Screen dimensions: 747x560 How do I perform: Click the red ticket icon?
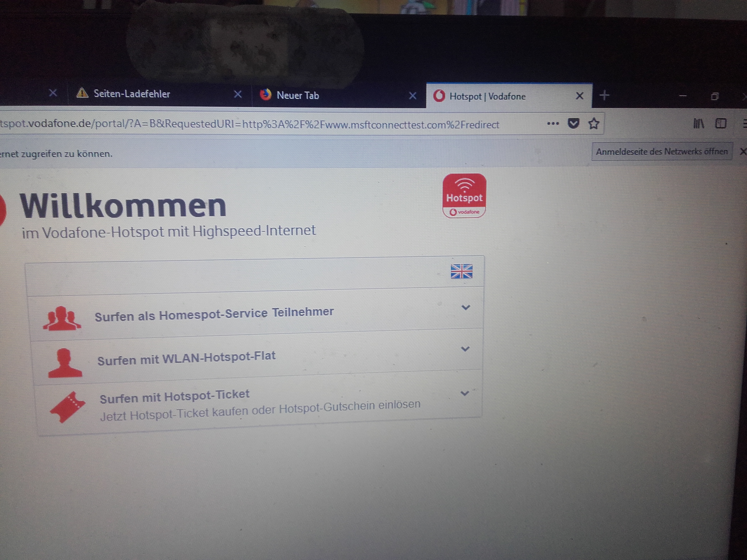pyautogui.click(x=67, y=406)
